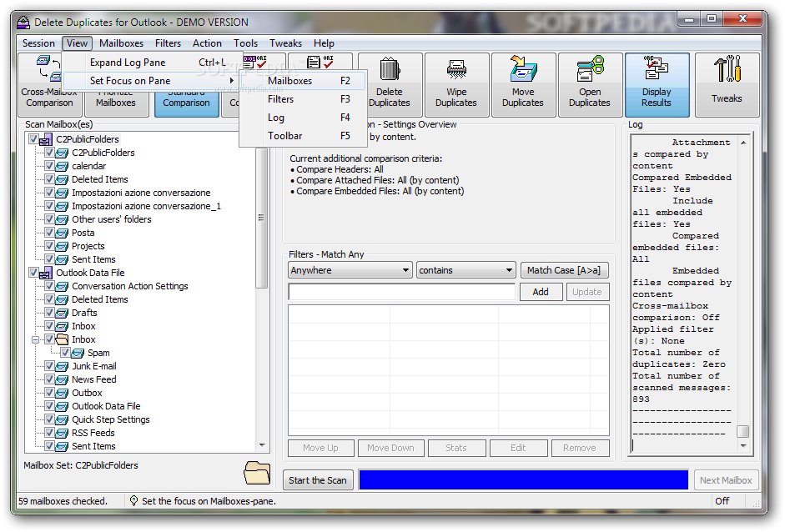785x532 pixels.
Task: Click the Spam folder icon
Action: (x=78, y=353)
